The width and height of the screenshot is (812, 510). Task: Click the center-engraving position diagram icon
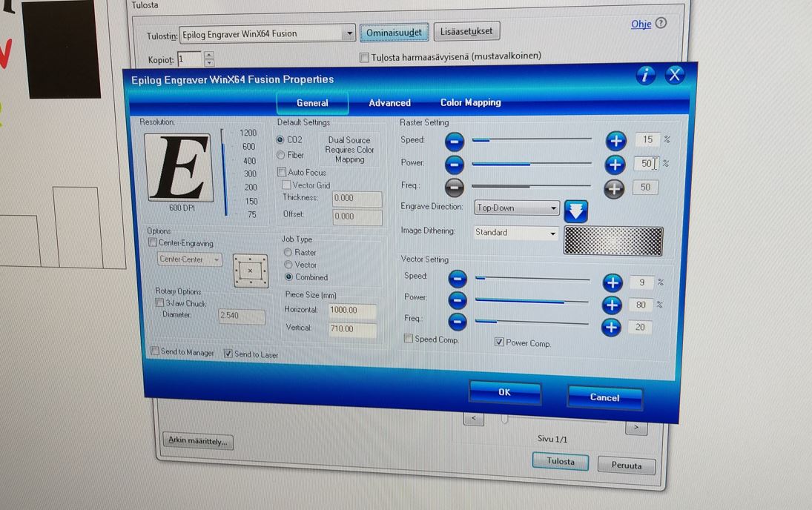[x=251, y=271]
